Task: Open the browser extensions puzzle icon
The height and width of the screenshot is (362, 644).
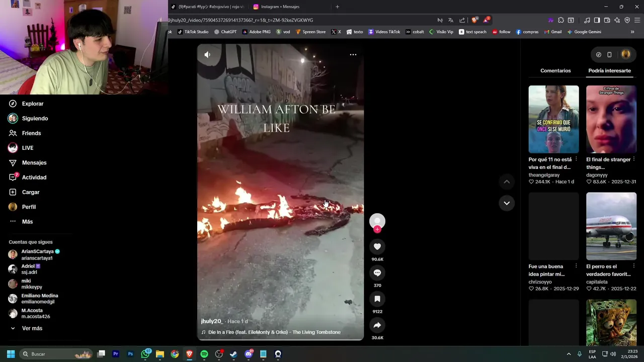Action: [x=561, y=20]
